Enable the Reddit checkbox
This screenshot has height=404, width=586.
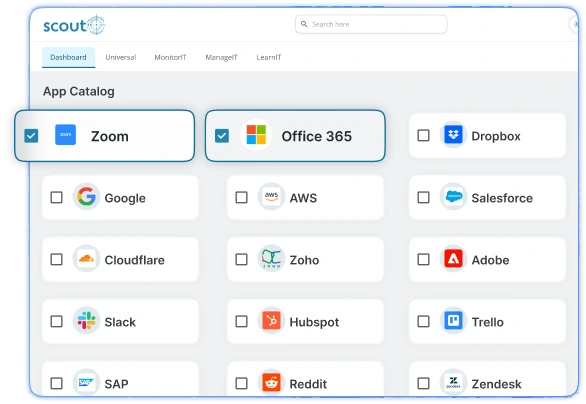241,383
